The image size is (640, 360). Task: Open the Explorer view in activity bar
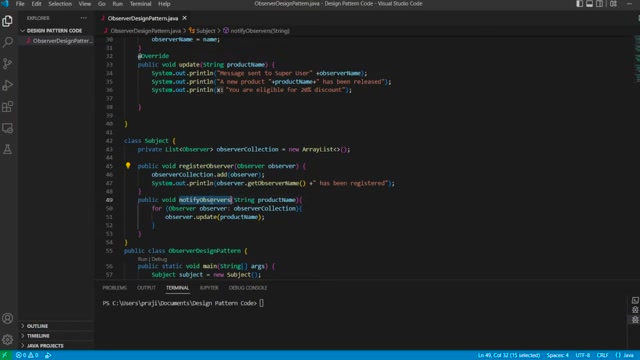[x=7, y=21]
